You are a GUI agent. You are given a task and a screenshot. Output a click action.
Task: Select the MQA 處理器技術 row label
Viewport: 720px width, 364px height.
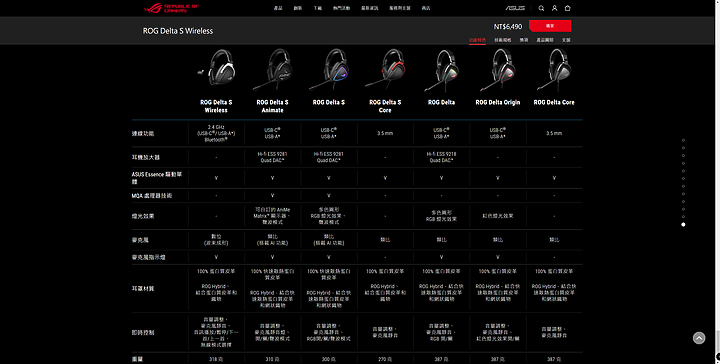152,196
